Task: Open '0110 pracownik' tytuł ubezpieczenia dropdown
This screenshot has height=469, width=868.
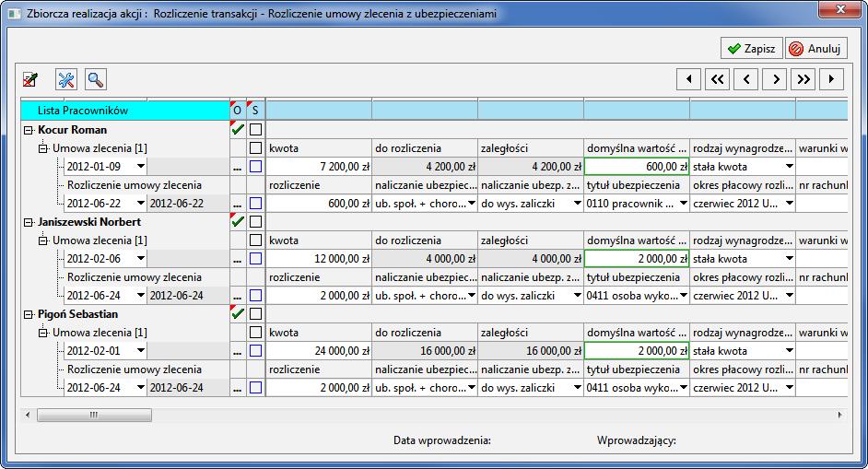Action: (x=684, y=204)
